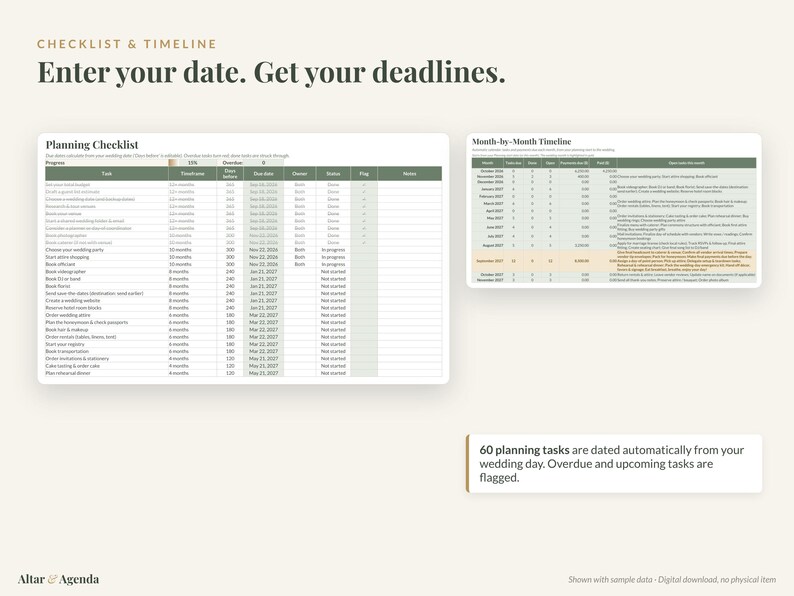794x596 pixels.
Task: Click the flag checkmark for Set your total budget
Action: tap(364, 185)
